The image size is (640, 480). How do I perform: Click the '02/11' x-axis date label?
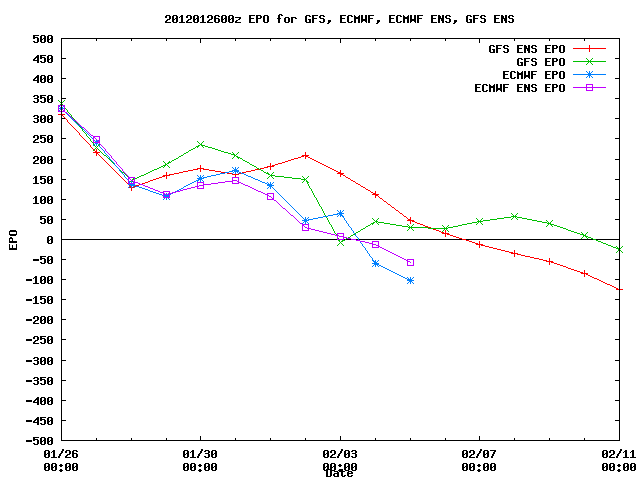click(618, 454)
